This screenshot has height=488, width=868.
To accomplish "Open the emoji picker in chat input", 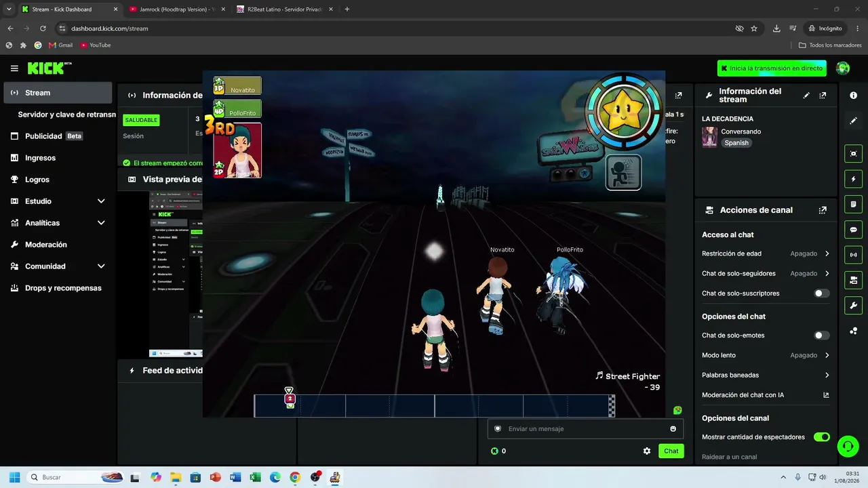I will (x=673, y=428).
